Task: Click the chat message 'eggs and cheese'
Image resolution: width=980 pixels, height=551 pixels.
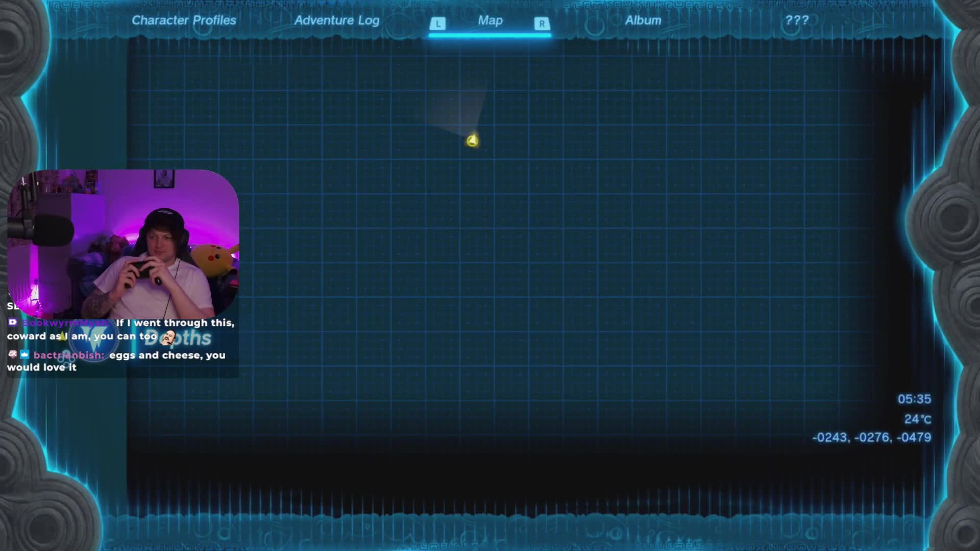Action: pos(116,361)
